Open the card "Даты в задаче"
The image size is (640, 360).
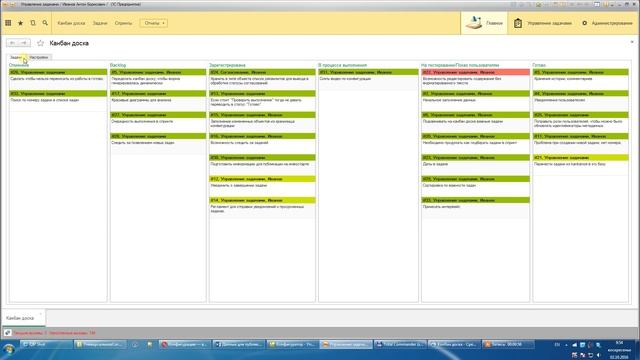(476, 164)
